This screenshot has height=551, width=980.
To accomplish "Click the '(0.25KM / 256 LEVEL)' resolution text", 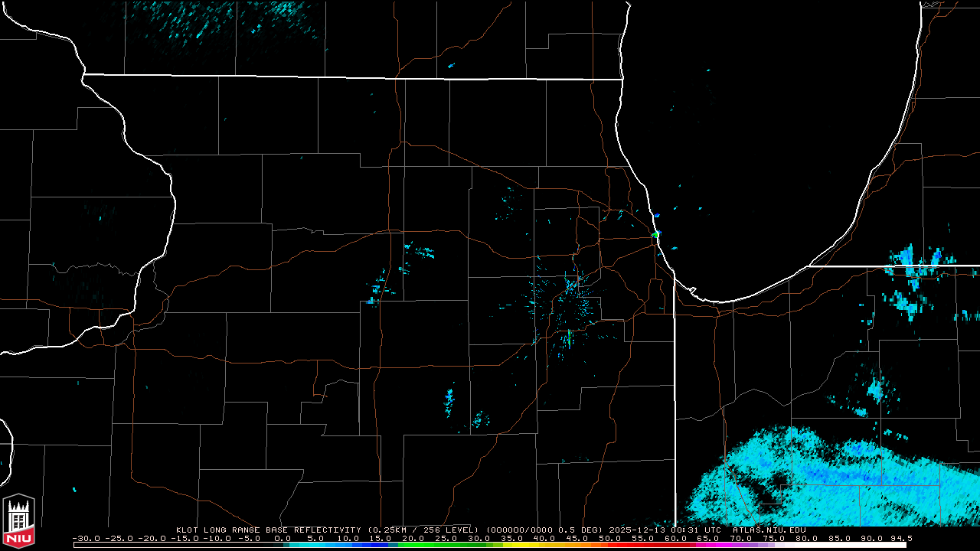I will pos(423,530).
